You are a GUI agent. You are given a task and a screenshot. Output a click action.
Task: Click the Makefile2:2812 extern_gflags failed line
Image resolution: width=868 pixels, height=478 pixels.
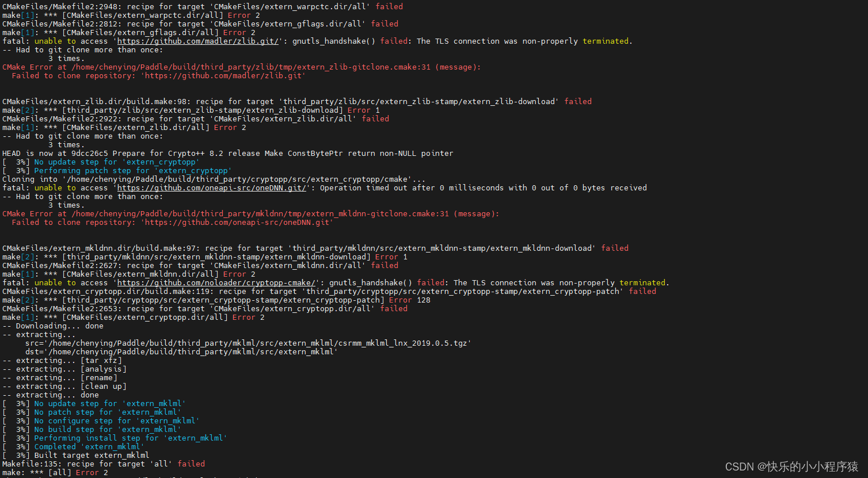[200, 24]
